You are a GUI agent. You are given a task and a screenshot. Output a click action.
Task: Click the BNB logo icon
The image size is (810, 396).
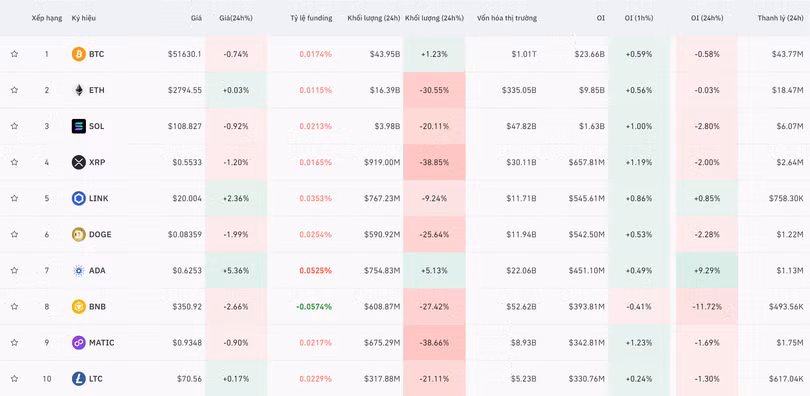coord(79,307)
